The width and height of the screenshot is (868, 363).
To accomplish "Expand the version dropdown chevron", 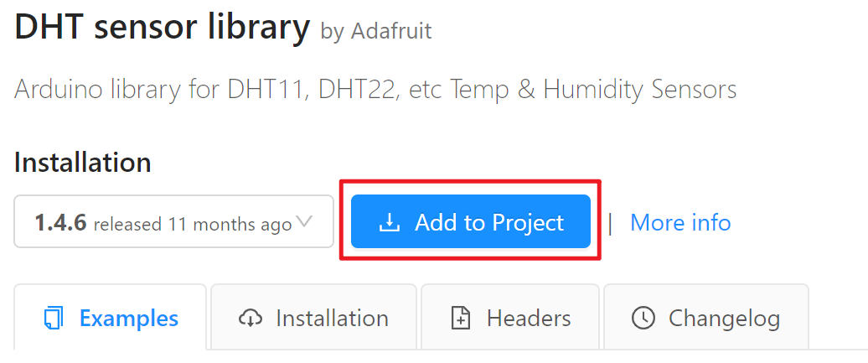I will (304, 222).
